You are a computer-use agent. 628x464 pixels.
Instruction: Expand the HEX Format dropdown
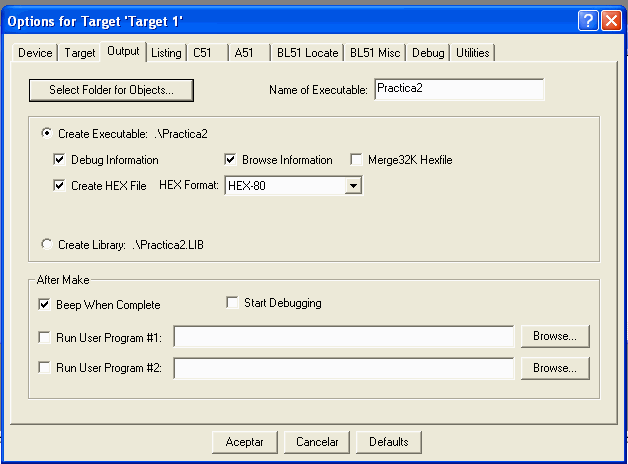(x=352, y=185)
